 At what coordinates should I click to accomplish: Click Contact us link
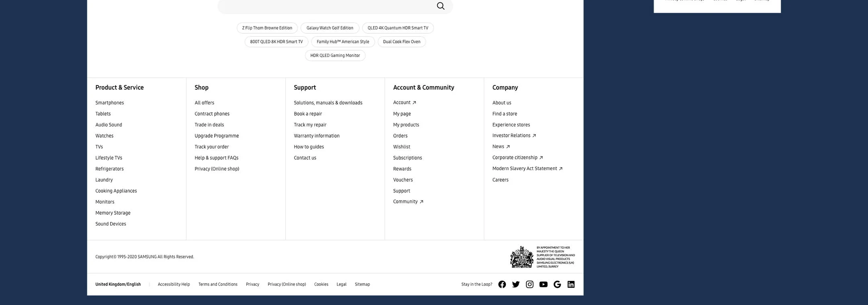tap(305, 158)
